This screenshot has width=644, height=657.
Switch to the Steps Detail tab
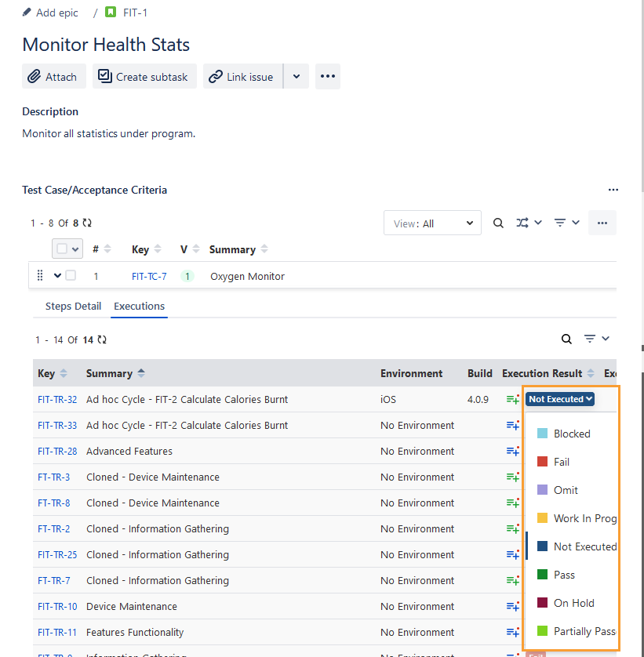(73, 306)
